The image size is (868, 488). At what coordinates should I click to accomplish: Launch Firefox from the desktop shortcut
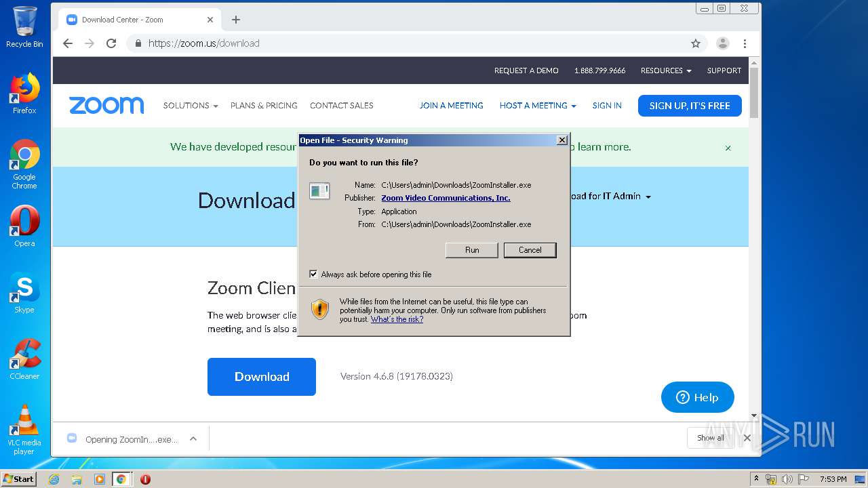coord(24,94)
